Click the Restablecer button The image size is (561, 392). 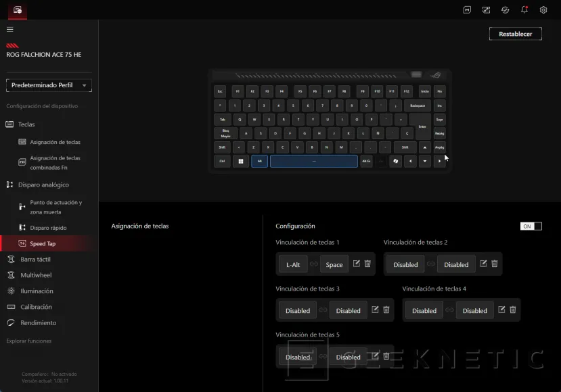(x=515, y=34)
